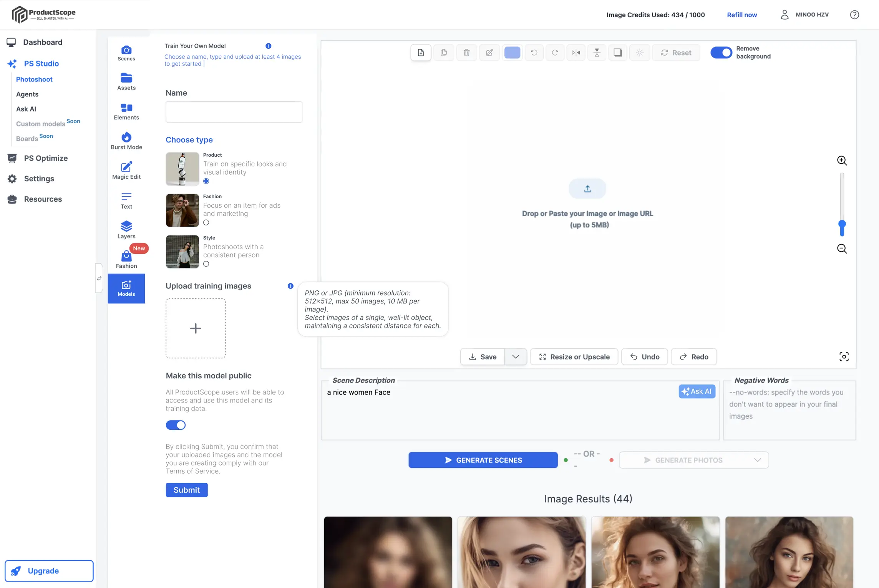The height and width of the screenshot is (588, 879).
Task: Click the zoom in magnifier icon
Action: (x=842, y=161)
